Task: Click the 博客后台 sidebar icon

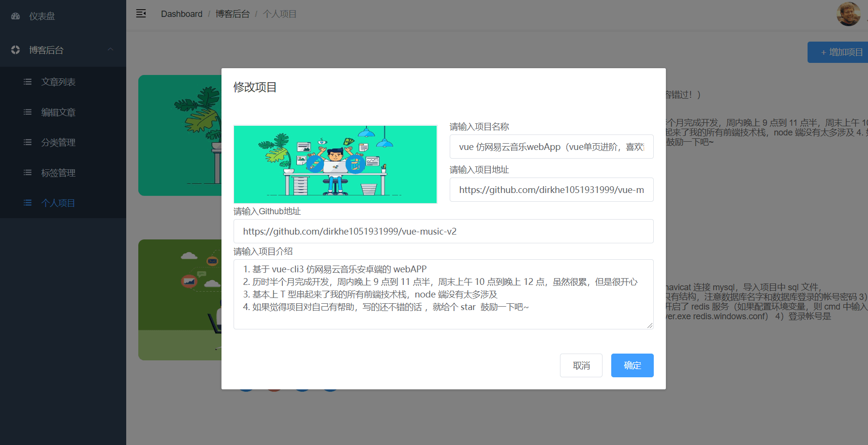Action: tap(15, 49)
